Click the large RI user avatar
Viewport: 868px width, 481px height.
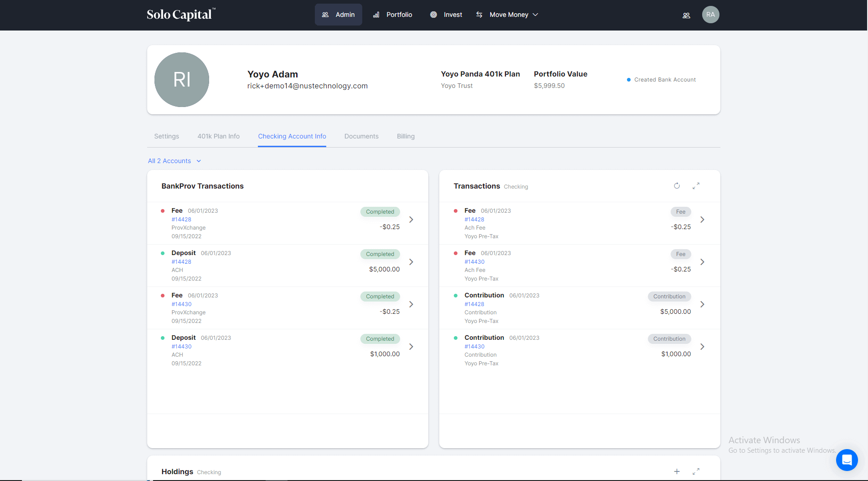pos(182,80)
